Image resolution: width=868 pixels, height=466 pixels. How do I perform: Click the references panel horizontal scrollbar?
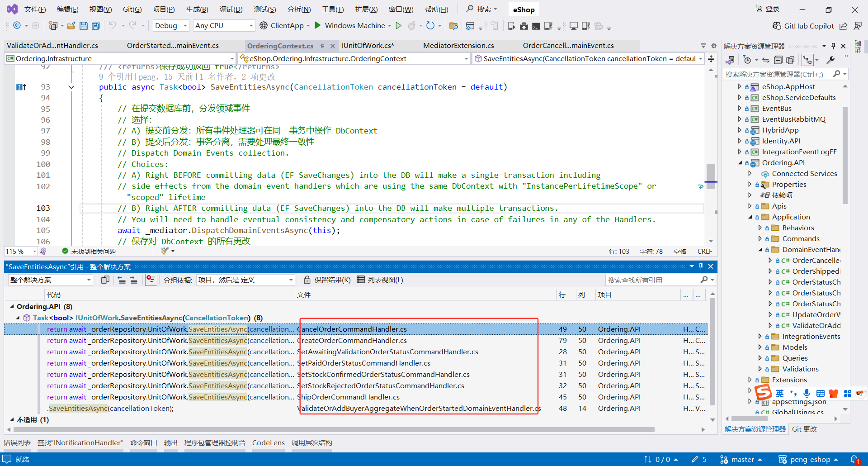click(334, 429)
